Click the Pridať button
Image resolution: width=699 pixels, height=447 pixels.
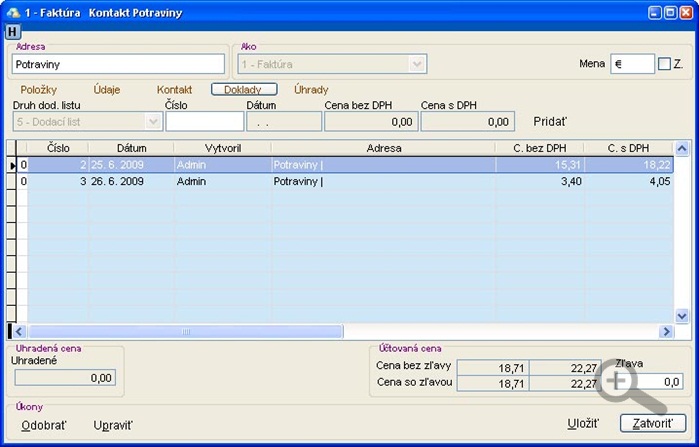550,122
